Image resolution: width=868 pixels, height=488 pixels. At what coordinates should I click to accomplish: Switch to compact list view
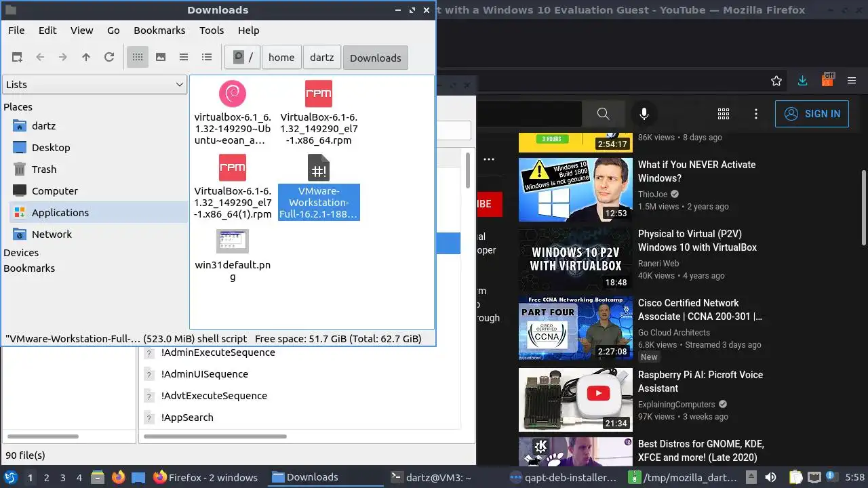point(184,58)
